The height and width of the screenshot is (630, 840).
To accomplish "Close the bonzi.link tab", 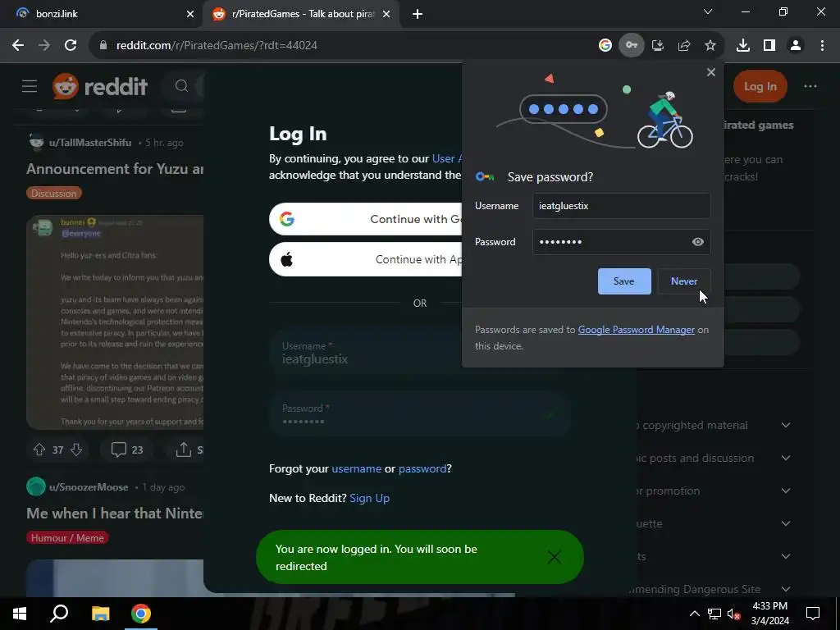I will point(190,14).
